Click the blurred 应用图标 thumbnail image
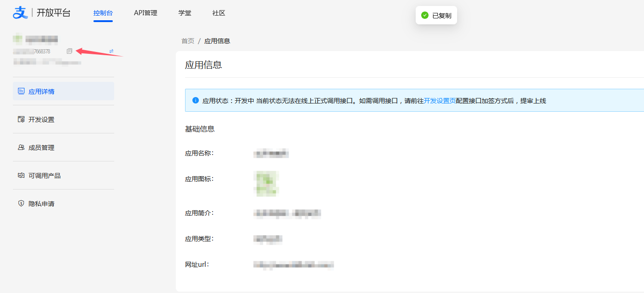644x293 pixels. click(266, 184)
